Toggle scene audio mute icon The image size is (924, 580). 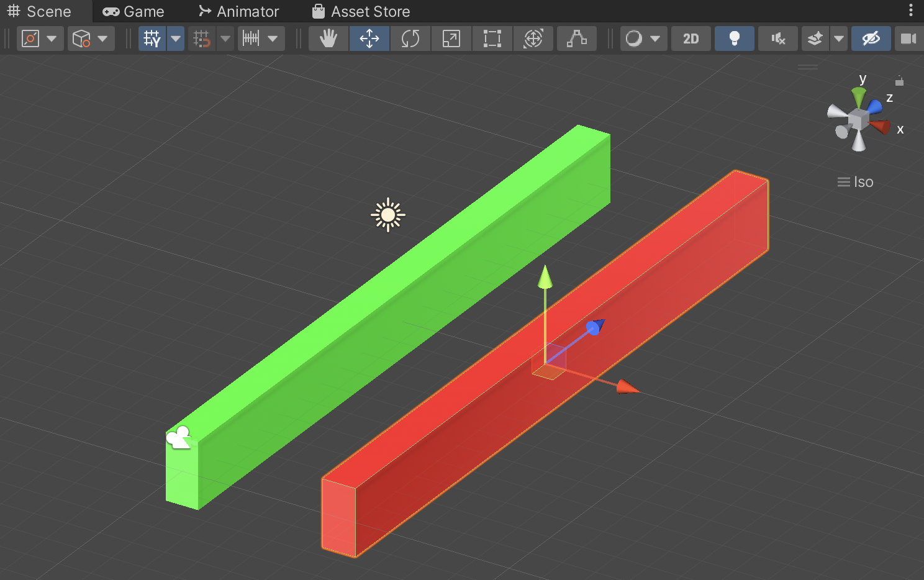coord(778,39)
